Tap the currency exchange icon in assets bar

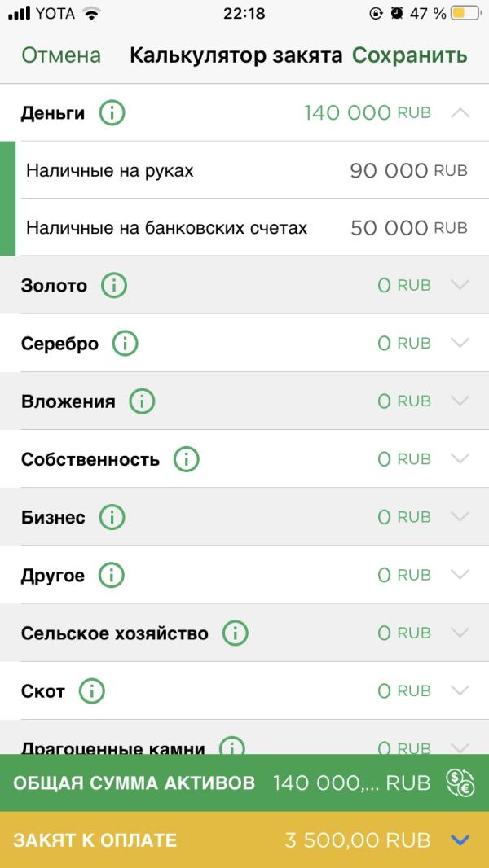(x=460, y=783)
